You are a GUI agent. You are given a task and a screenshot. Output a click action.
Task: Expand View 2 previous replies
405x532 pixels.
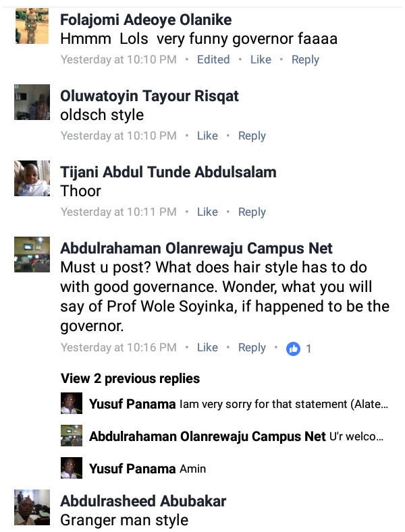[130, 378]
